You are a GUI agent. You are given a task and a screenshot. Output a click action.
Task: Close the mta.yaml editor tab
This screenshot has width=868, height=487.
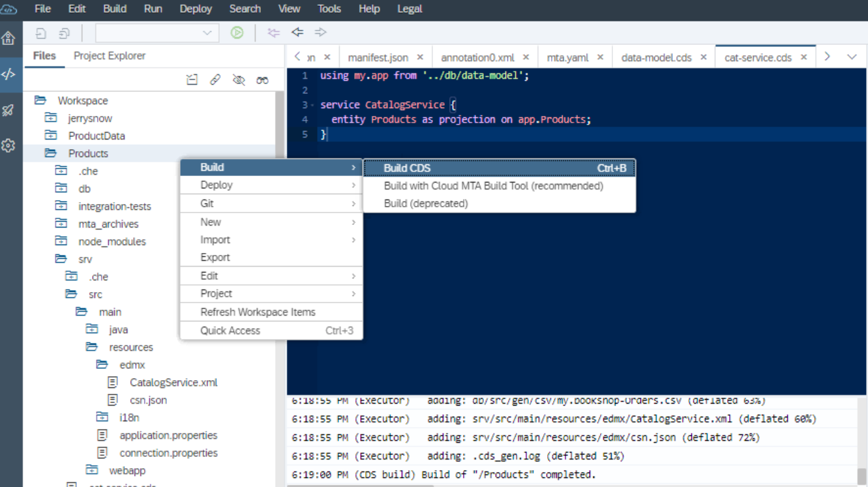pos(599,57)
